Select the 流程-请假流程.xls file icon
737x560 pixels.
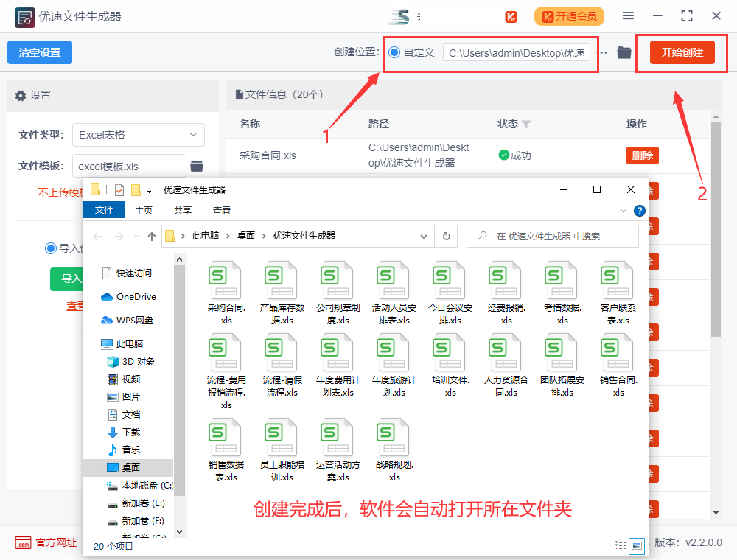coord(281,352)
